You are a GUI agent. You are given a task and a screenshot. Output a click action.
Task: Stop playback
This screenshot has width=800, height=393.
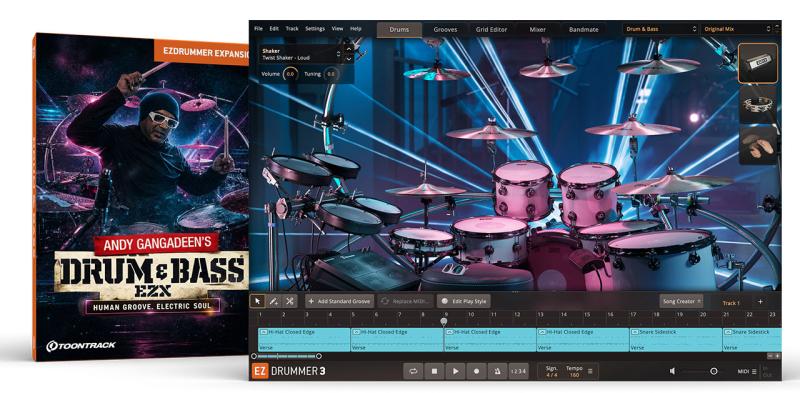point(434,371)
